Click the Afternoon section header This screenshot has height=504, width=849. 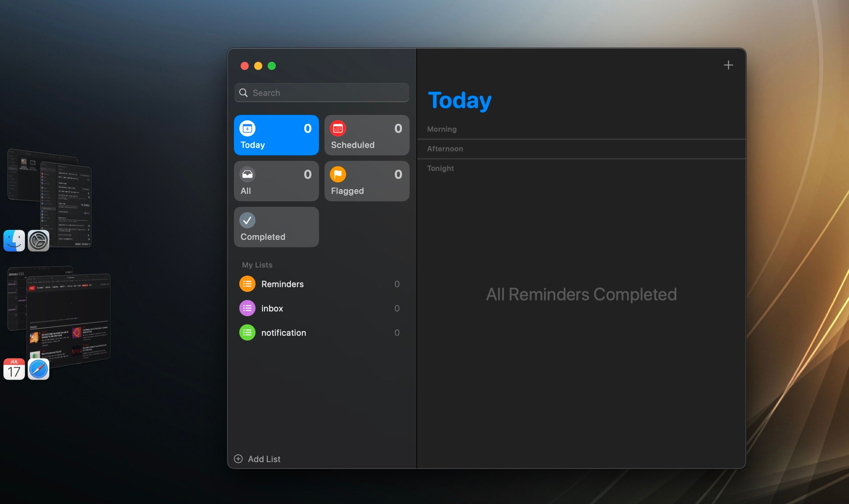coord(444,149)
